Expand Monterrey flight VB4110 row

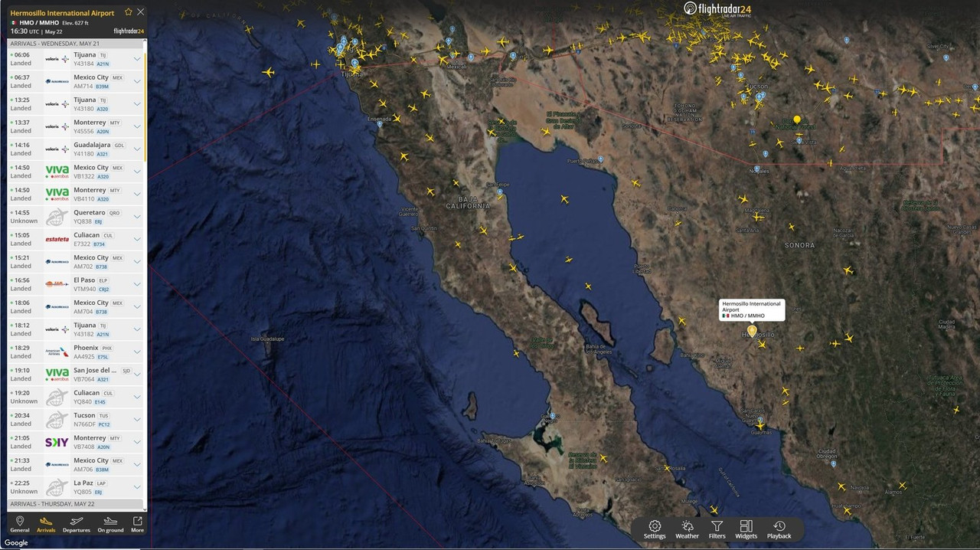[137, 195]
